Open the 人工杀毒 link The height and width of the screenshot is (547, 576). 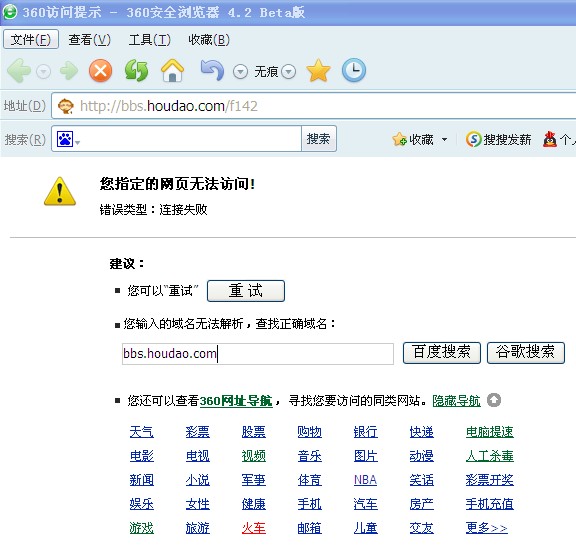click(490, 456)
